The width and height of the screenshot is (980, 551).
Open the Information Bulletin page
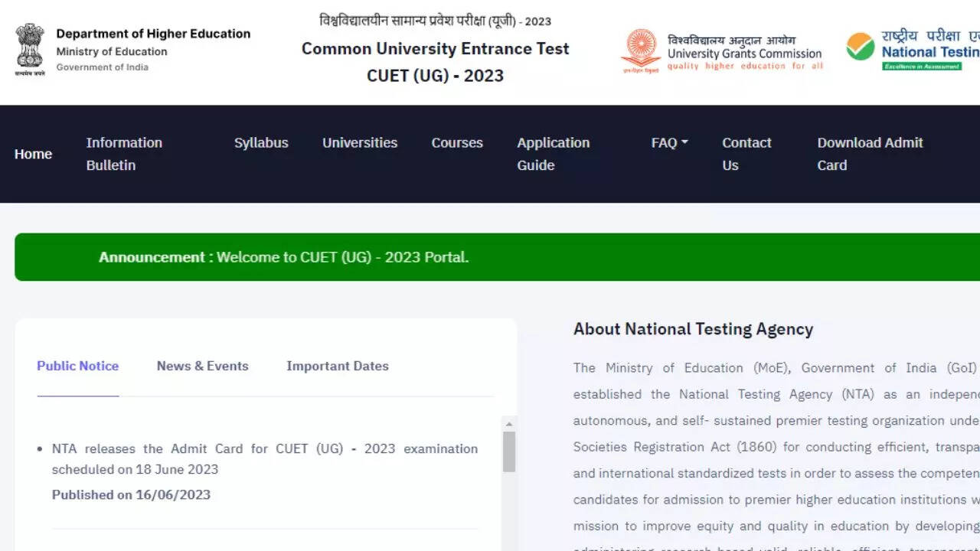point(124,154)
